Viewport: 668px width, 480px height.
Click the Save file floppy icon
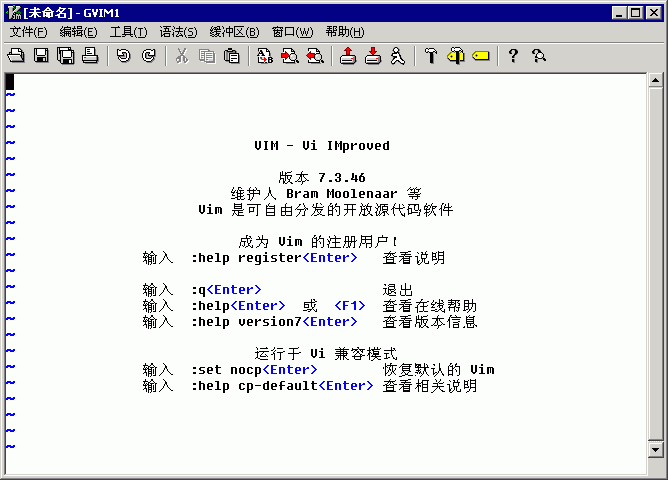41,56
